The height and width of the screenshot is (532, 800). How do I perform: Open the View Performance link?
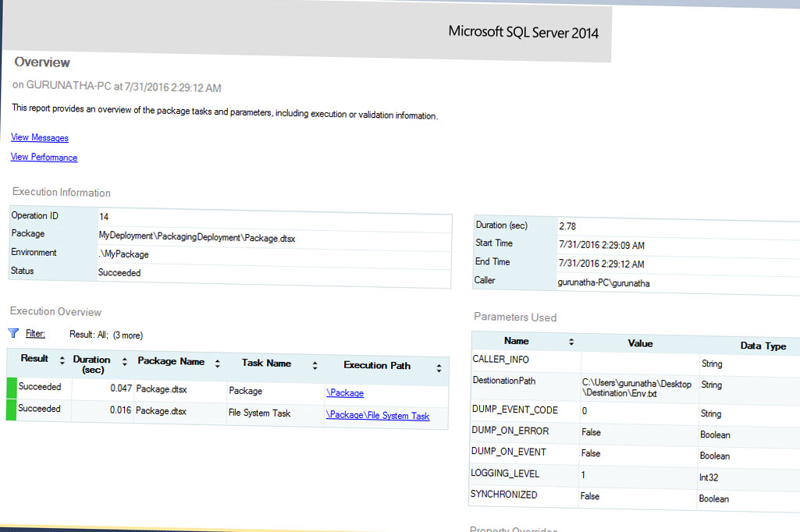point(44,157)
